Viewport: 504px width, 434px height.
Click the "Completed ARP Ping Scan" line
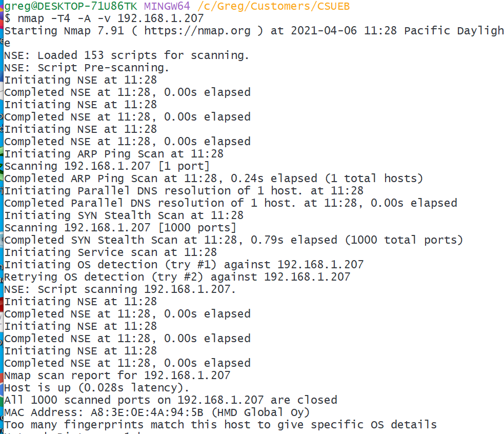point(213,179)
